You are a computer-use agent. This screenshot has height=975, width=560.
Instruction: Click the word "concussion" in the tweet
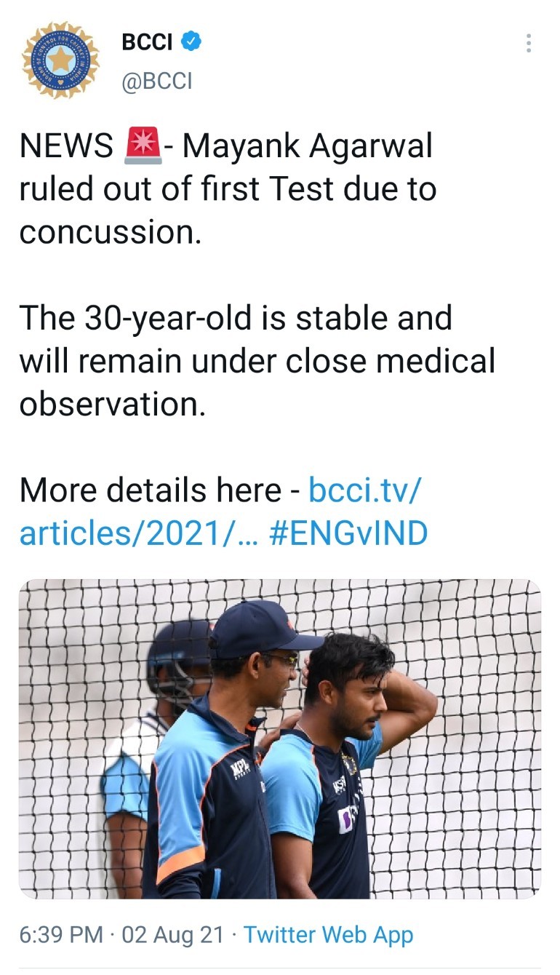point(109,233)
